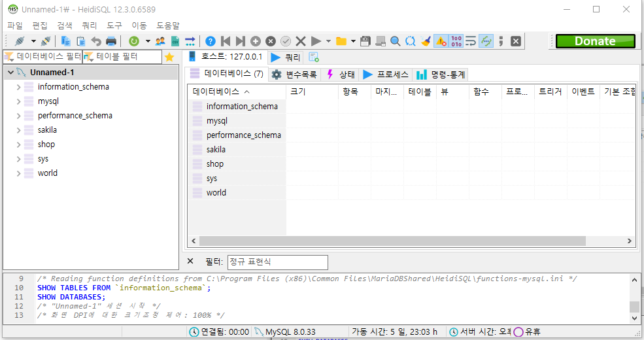Toggle word wrap in query editor
This screenshot has width=644, height=340.
471,41
